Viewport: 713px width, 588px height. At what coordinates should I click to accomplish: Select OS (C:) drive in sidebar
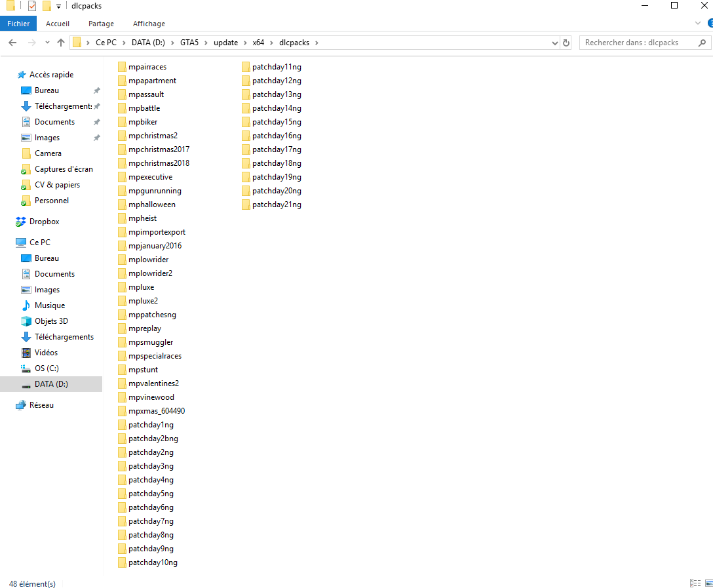point(47,368)
